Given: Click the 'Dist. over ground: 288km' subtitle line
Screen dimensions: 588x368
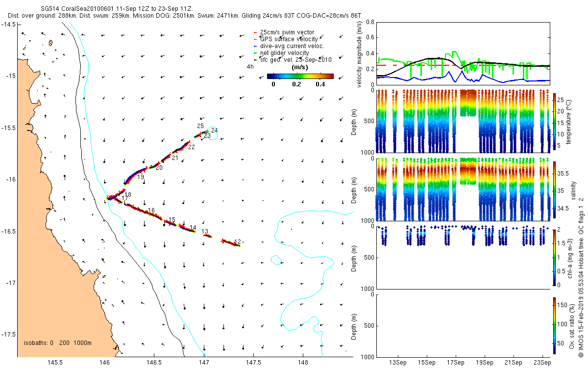Looking at the screenshot, I should pyautogui.click(x=185, y=16).
